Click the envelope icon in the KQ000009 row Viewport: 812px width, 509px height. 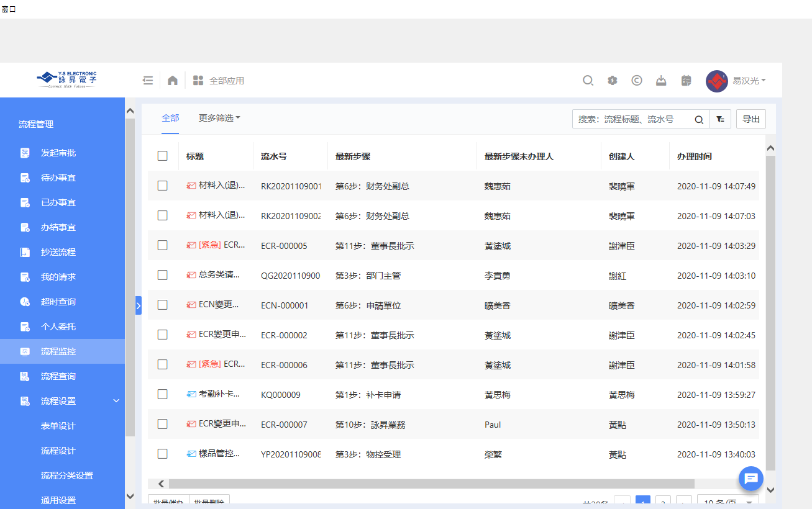coord(191,394)
